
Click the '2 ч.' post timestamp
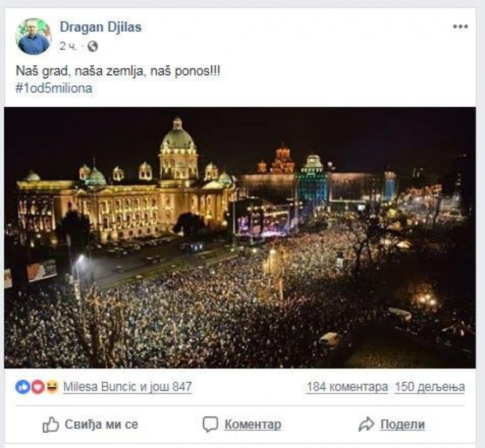pos(68,47)
